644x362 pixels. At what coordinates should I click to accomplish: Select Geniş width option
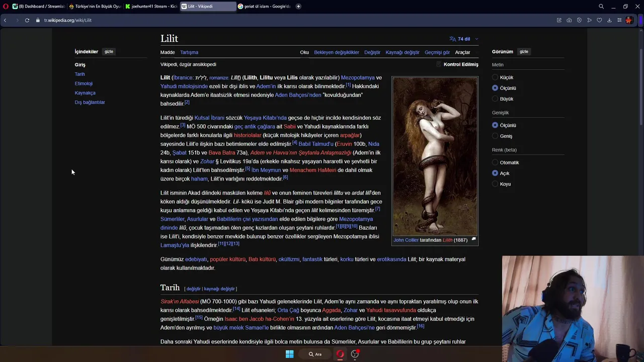(x=495, y=136)
